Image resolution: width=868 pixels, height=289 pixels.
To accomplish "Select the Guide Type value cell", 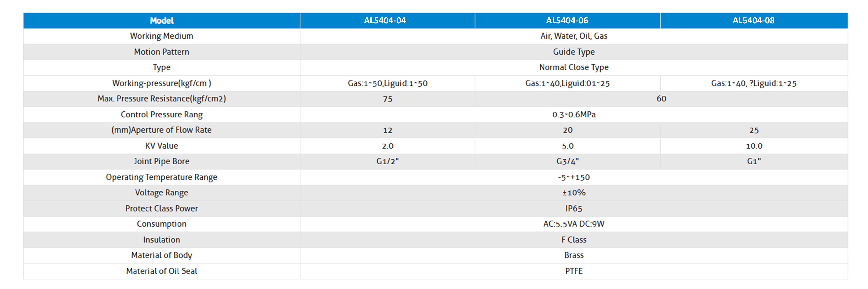I will click(574, 52).
